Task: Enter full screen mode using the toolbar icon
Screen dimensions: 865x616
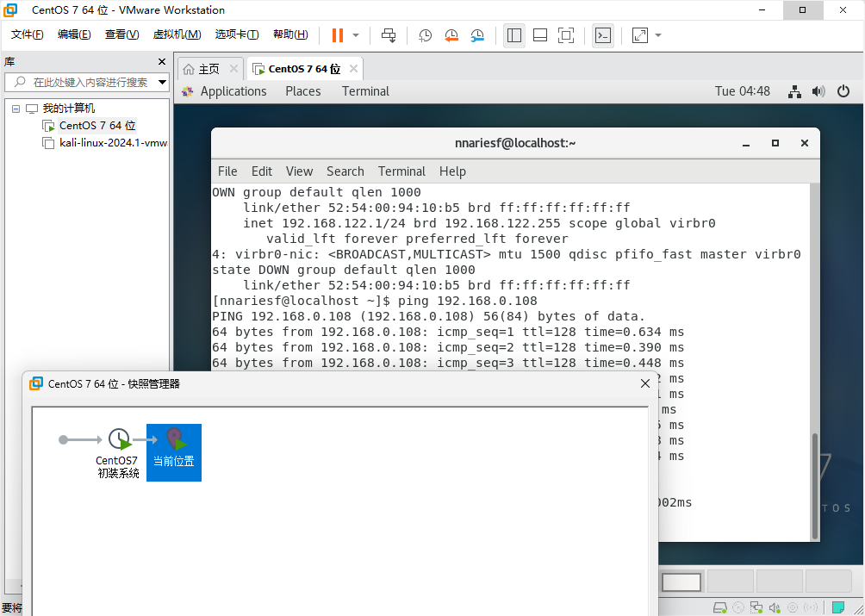Action: click(x=566, y=35)
